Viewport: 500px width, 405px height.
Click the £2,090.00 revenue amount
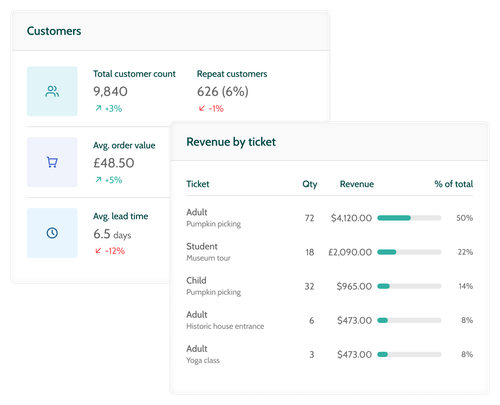pos(350,252)
